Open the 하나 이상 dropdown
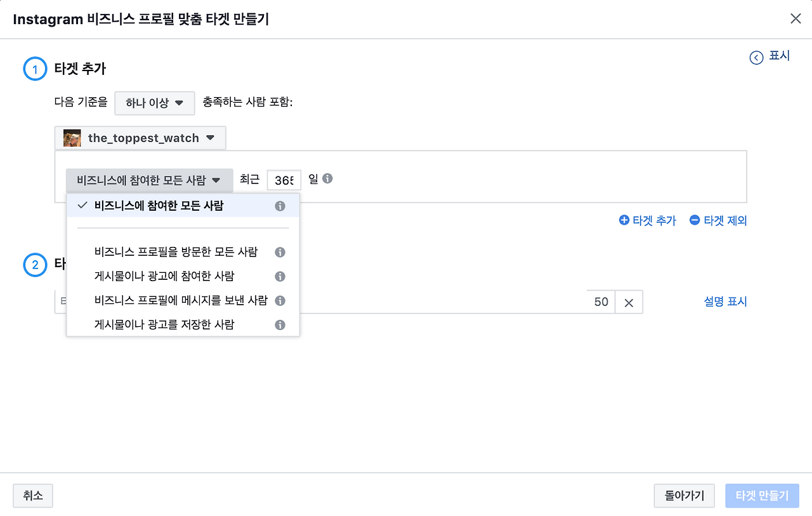Image resolution: width=812 pixels, height=516 pixels. [x=154, y=103]
